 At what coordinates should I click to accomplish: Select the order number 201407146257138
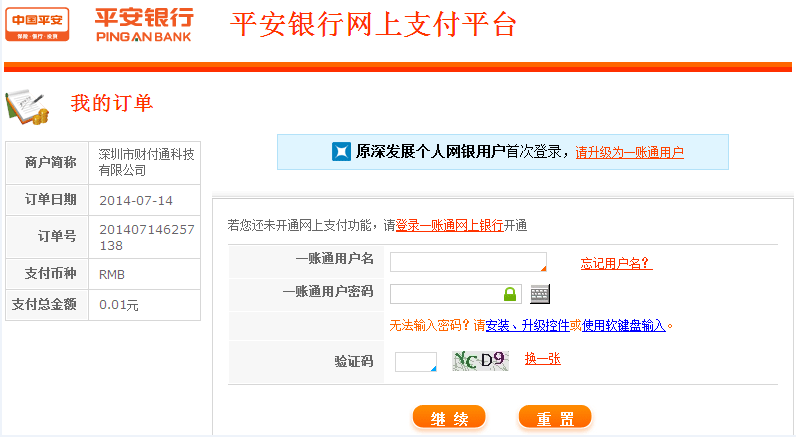coord(147,238)
